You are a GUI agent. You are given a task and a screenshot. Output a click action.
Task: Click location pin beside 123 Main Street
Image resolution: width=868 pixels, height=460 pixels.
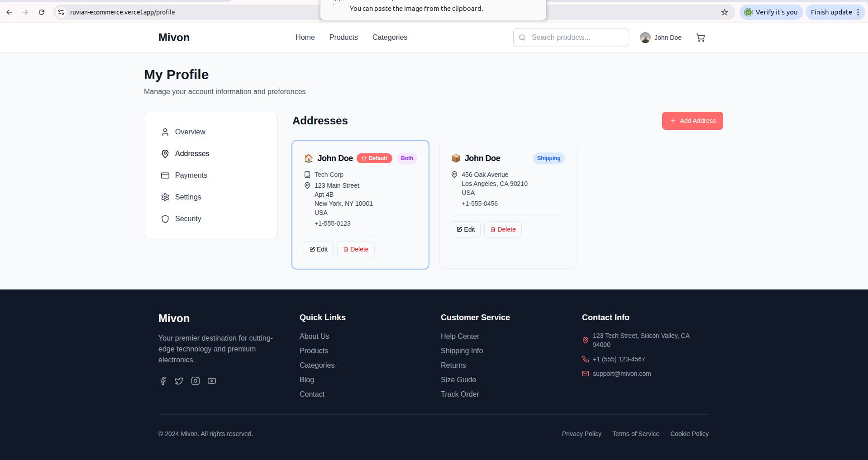(307, 185)
